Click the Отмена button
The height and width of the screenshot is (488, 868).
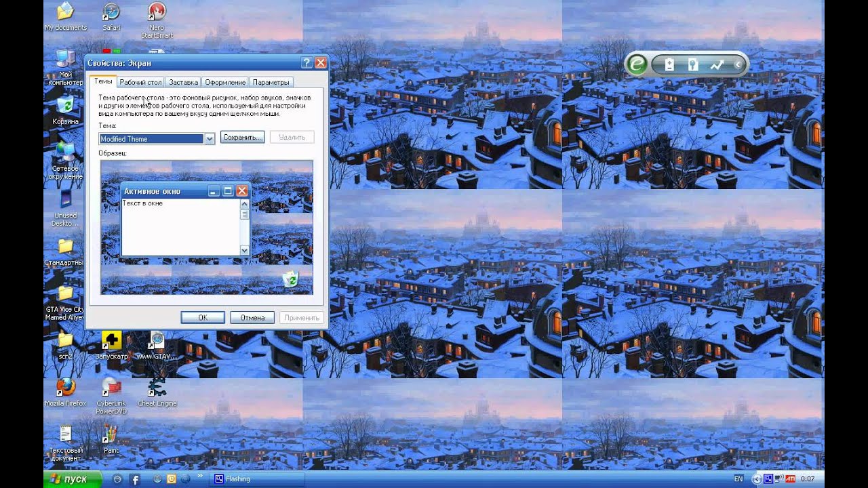252,317
